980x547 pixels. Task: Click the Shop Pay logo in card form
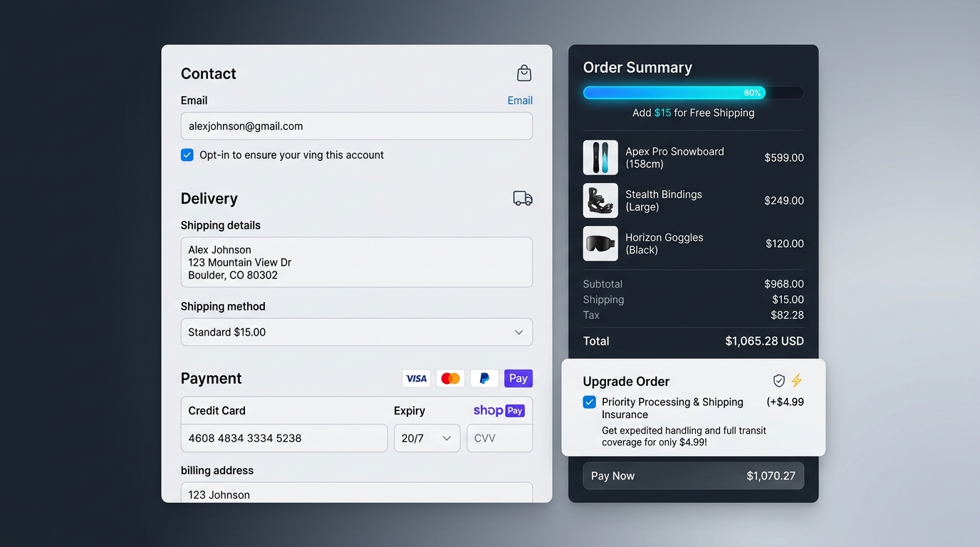click(x=499, y=410)
